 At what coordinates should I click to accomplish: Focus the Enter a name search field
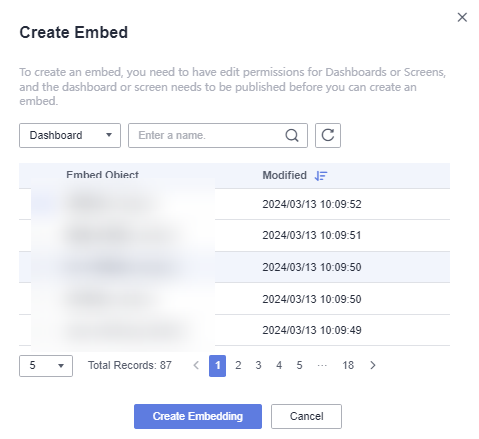tap(207, 135)
